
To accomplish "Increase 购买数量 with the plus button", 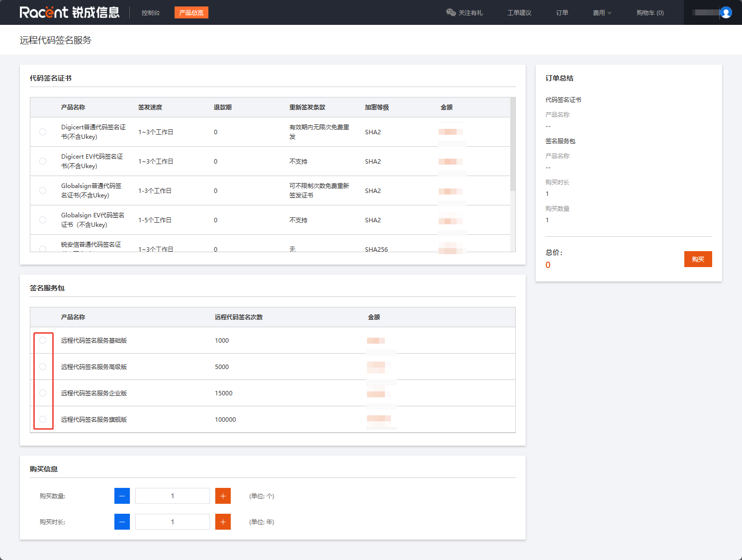I will pyautogui.click(x=223, y=496).
